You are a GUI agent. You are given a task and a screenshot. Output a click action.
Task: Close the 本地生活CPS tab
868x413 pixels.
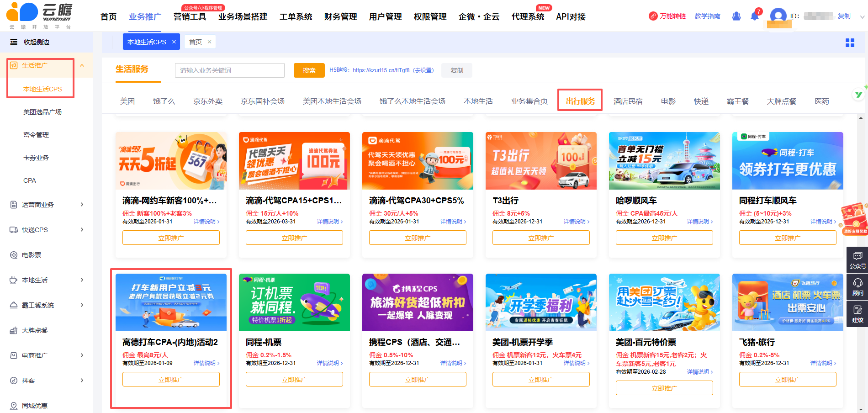pyautogui.click(x=174, y=42)
